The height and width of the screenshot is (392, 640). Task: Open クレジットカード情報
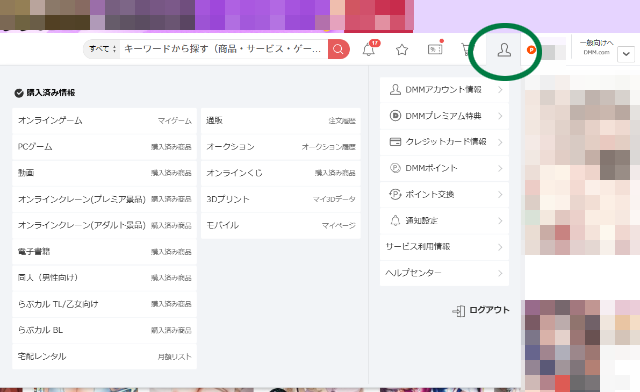click(444, 142)
